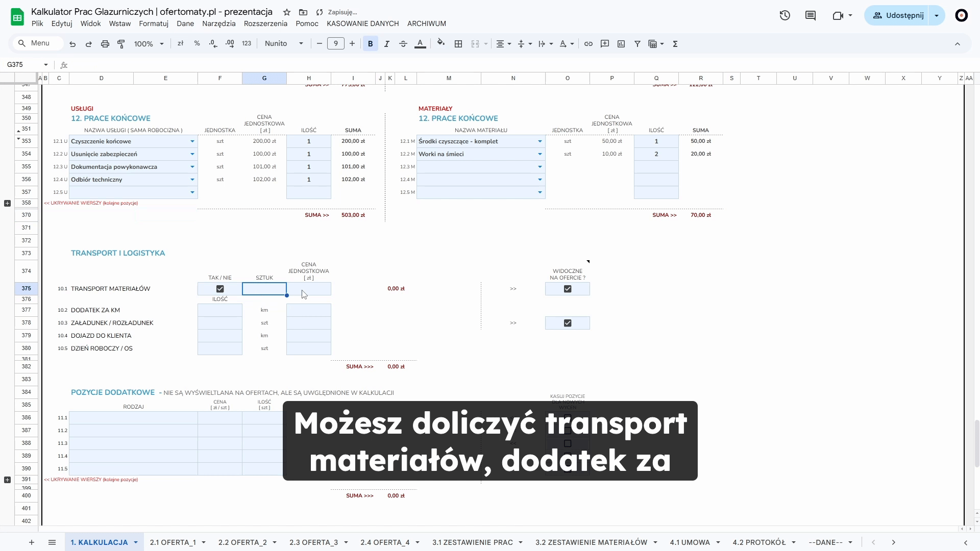Open the Nunito font dropdown

(284, 44)
